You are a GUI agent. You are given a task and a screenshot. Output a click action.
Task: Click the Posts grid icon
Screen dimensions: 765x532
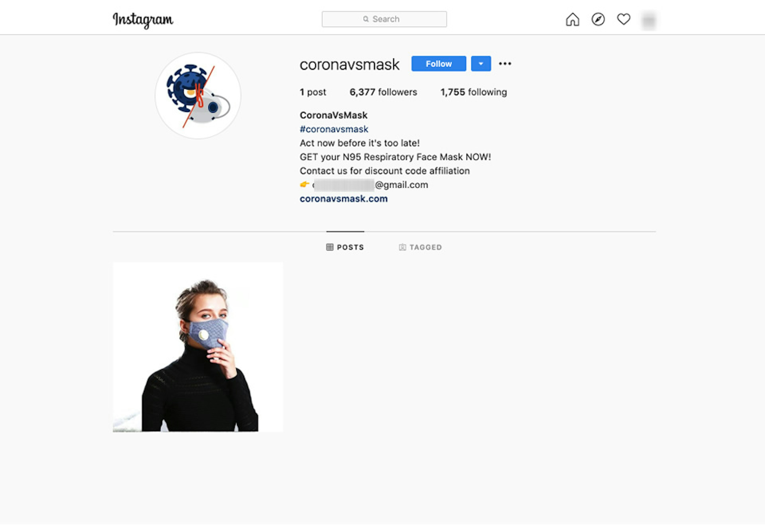coord(330,247)
